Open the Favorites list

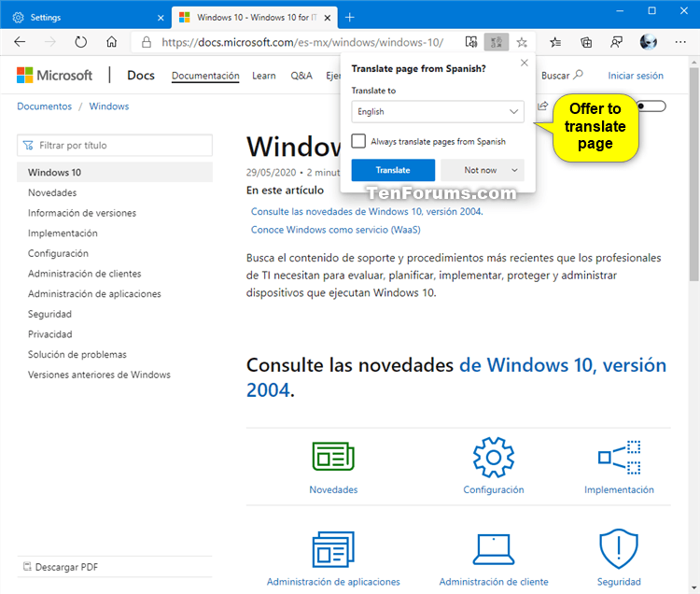[555, 42]
